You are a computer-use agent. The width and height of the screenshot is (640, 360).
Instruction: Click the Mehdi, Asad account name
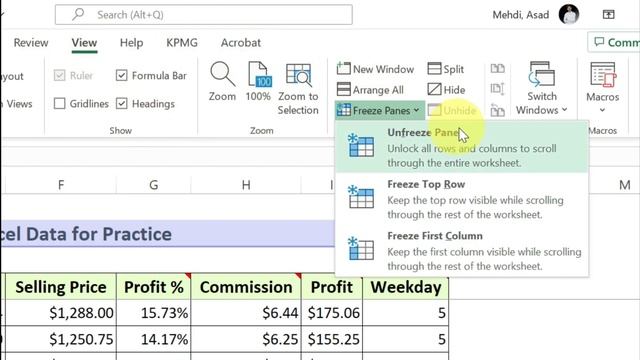(x=521, y=15)
